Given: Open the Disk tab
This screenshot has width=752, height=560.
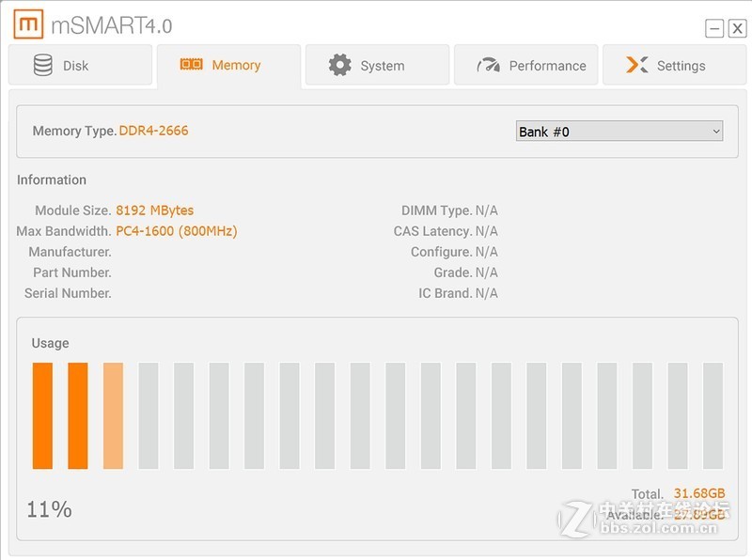Looking at the screenshot, I should tap(80, 66).
